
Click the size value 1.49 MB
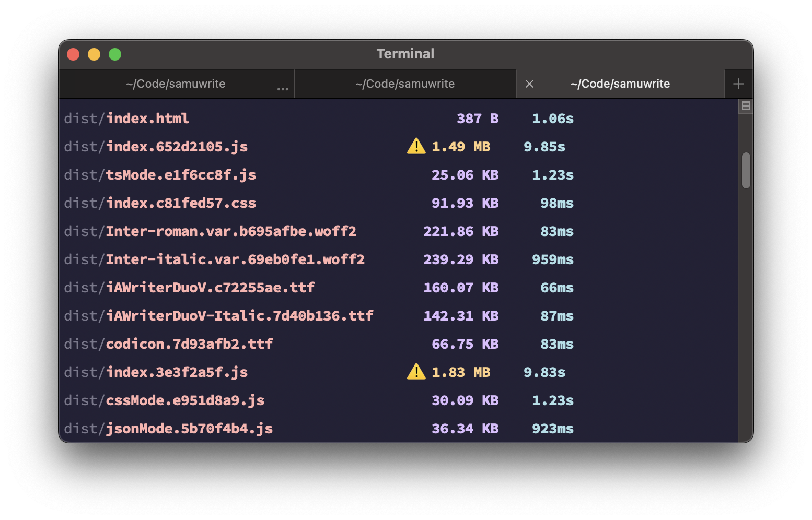click(461, 147)
